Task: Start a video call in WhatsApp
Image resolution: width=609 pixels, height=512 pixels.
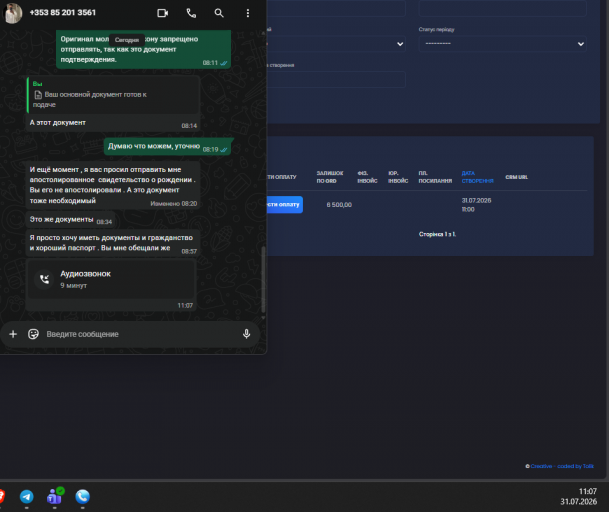Action: (x=163, y=13)
